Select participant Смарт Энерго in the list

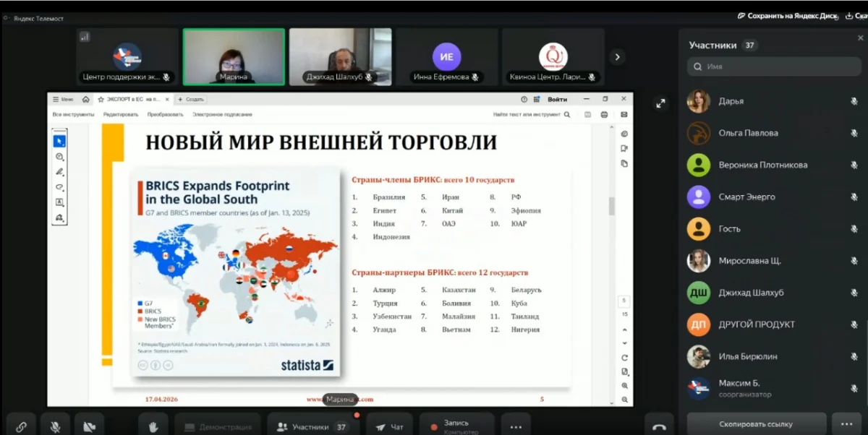point(773,197)
